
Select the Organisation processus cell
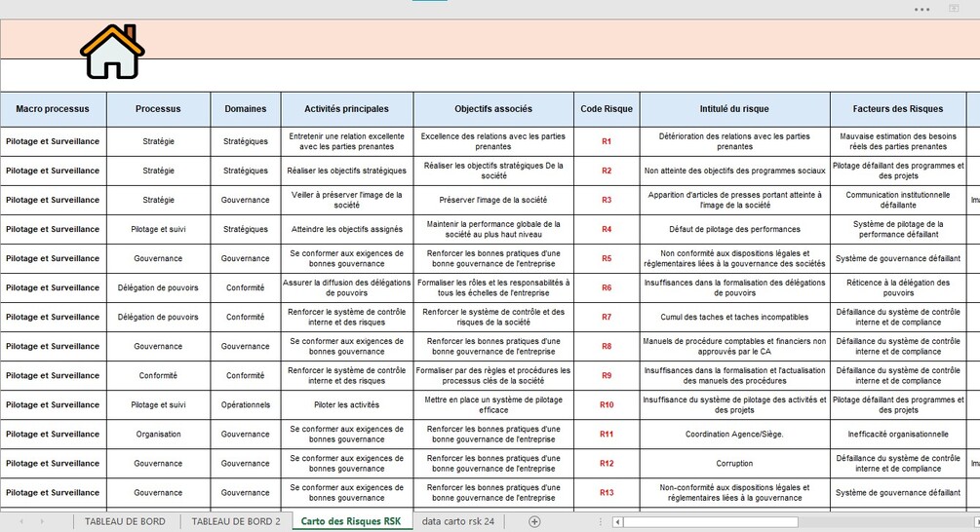click(x=158, y=434)
